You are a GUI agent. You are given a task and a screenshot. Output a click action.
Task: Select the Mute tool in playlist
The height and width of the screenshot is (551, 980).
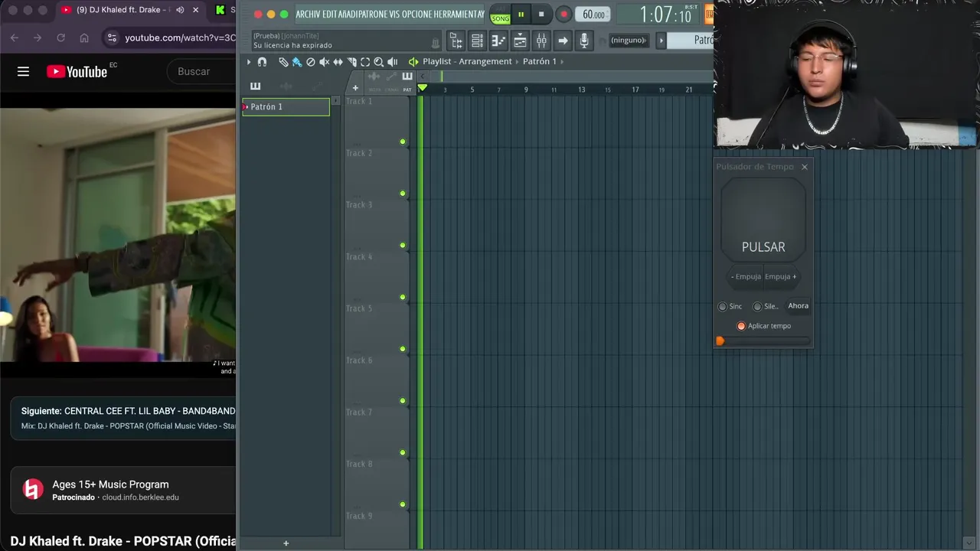click(324, 62)
